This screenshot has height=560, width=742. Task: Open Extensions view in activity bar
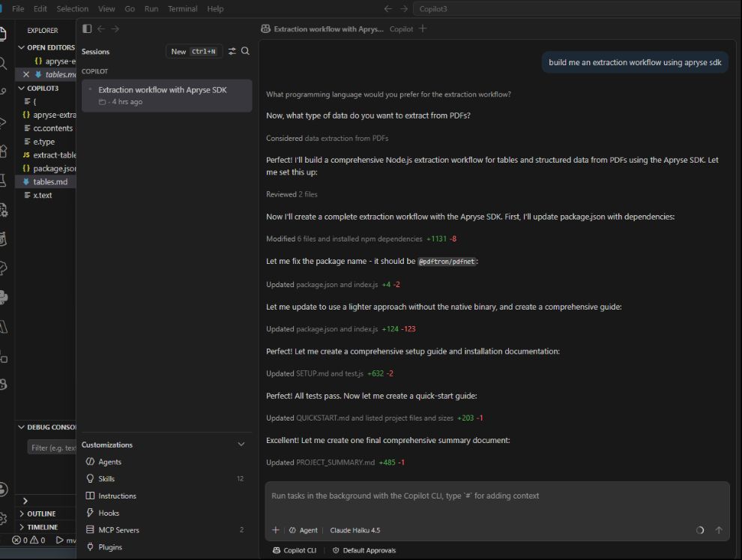click(x=3, y=151)
